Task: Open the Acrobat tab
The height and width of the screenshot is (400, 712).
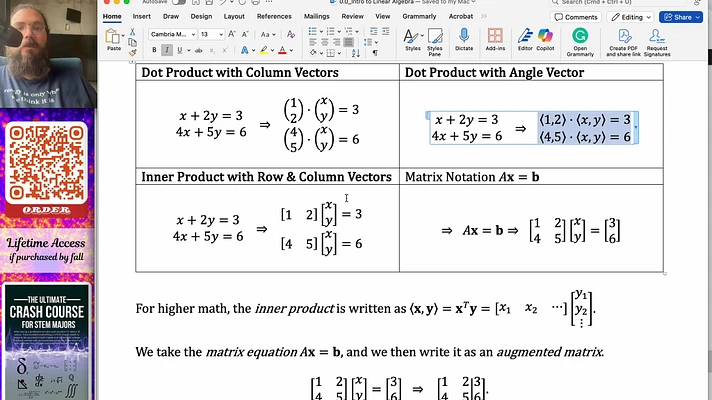Action: tap(461, 16)
